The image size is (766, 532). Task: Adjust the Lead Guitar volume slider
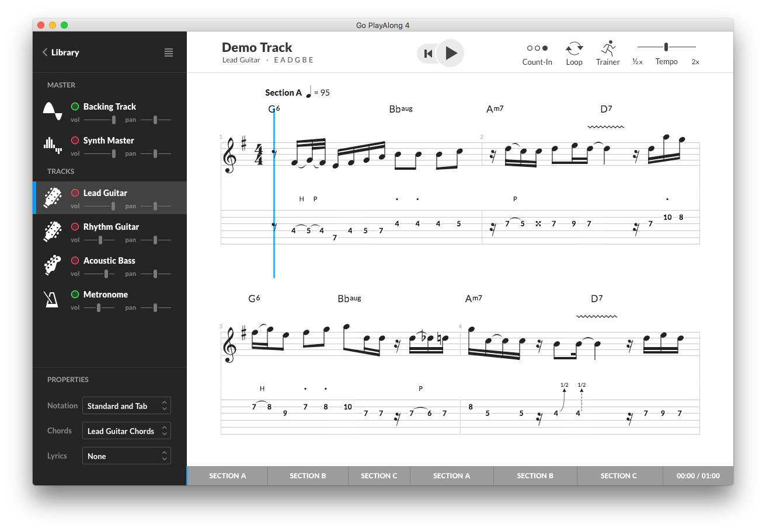click(x=100, y=206)
